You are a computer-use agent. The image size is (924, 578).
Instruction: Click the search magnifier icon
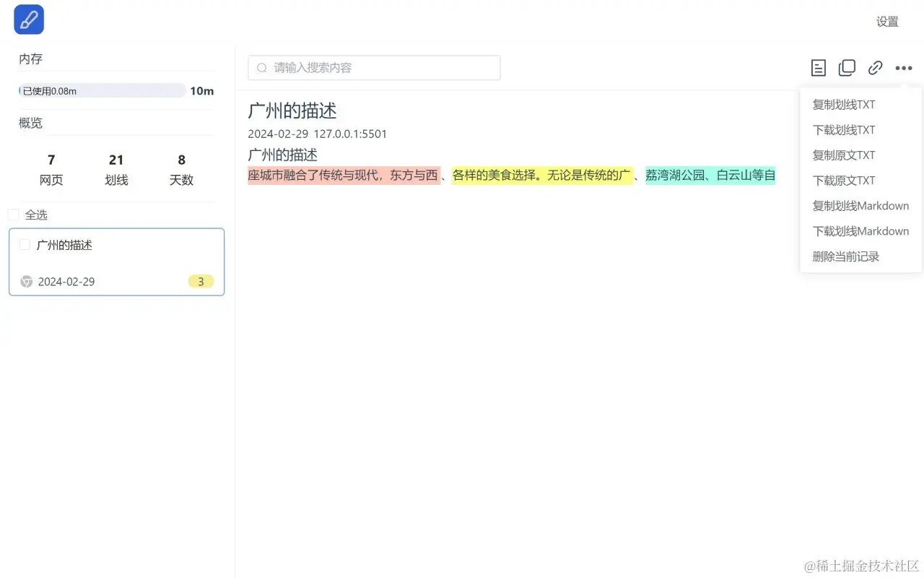(261, 67)
